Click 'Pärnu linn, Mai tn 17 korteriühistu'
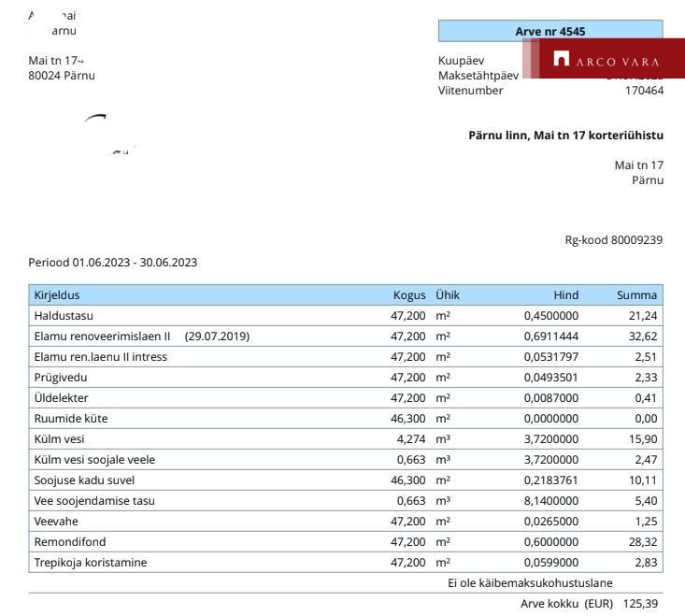Image resolution: width=685 pixels, height=616 pixels. (565, 136)
